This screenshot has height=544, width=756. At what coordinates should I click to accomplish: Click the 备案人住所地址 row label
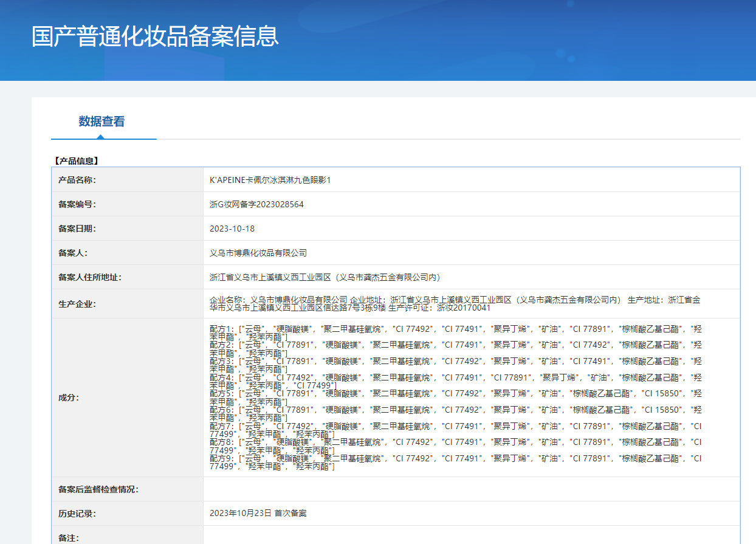click(89, 277)
